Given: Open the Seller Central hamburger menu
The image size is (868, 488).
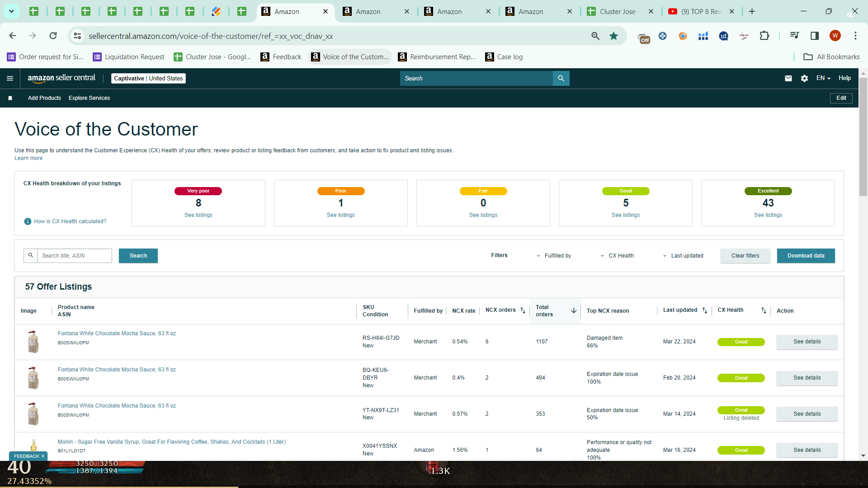Looking at the screenshot, I should click(x=10, y=78).
